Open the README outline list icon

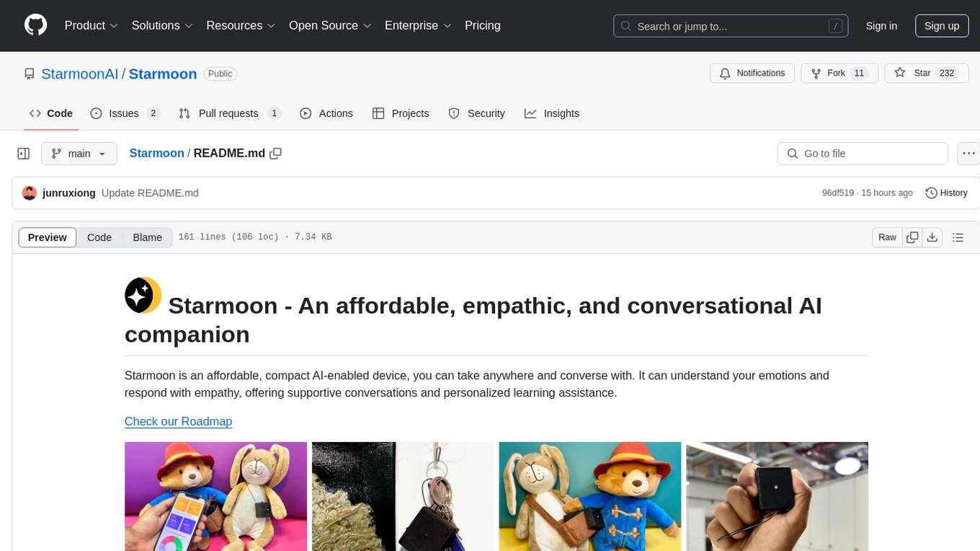[x=958, y=237]
